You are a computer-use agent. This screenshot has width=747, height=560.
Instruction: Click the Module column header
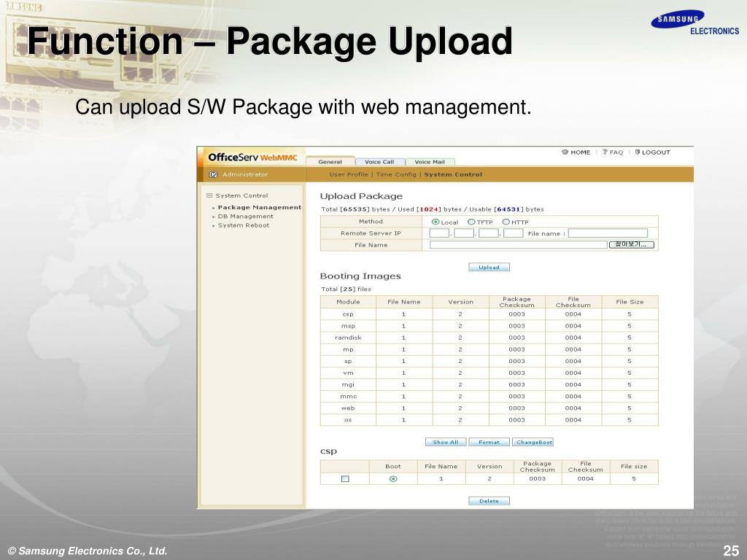[x=348, y=302]
